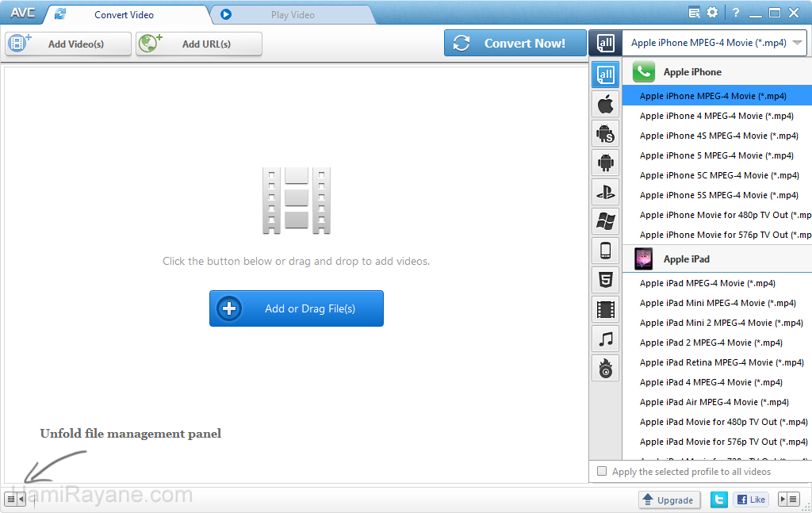Open the DVD burning category
Image resolution: width=812 pixels, height=513 pixels.
[605, 369]
